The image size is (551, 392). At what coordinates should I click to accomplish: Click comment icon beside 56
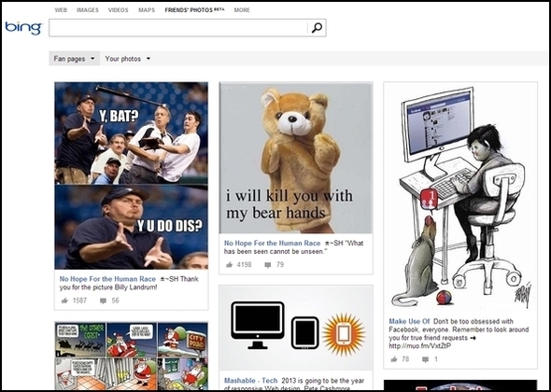tap(103, 301)
